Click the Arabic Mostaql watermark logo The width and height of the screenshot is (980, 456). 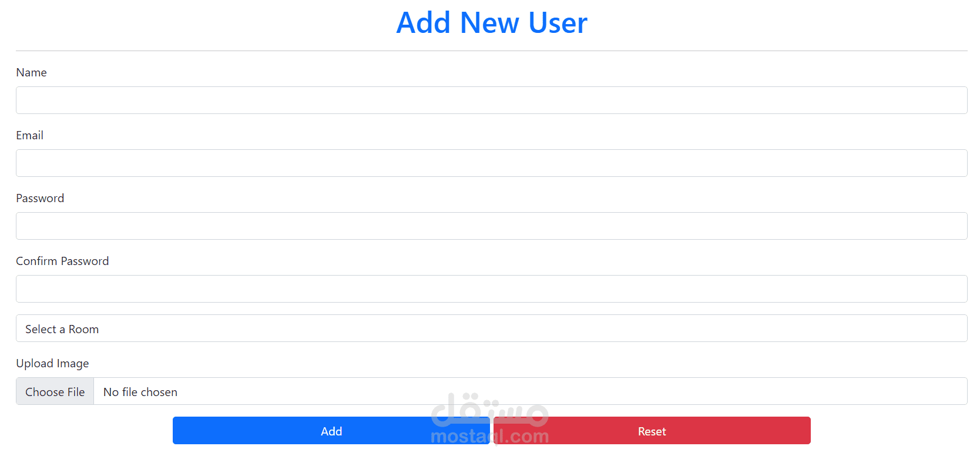[x=489, y=410]
